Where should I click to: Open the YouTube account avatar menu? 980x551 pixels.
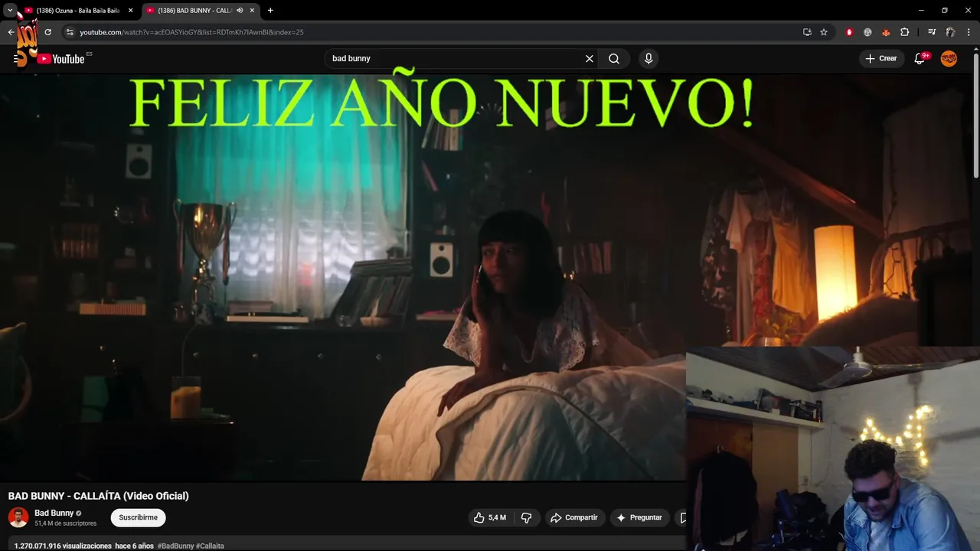[x=949, y=59]
